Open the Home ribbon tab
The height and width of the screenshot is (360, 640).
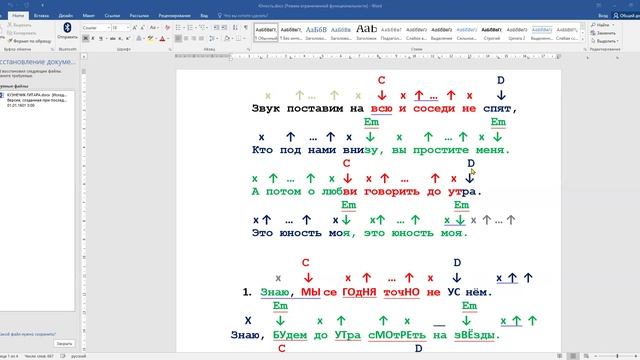coord(18,16)
